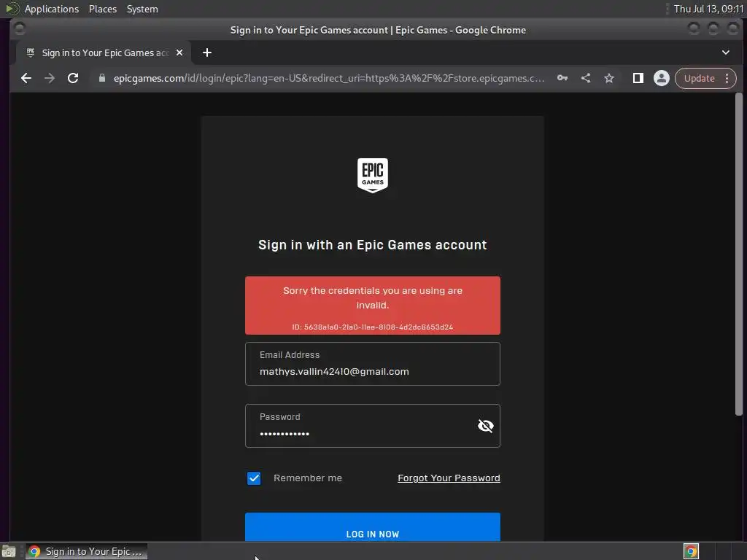Click the Chrome window taskbar entry
Image resolution: width=747 pixels, height=560 pixels.
pos(86,551)
